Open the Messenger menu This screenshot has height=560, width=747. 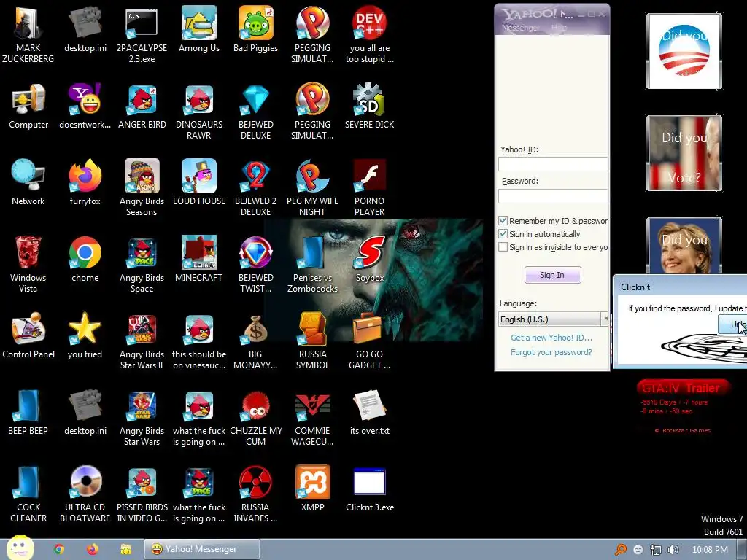click(x=520, y=28)
